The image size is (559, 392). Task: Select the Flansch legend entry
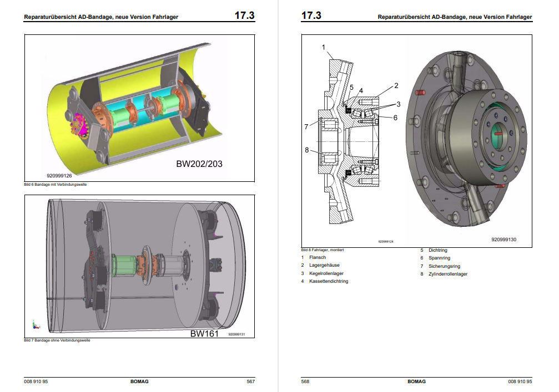click(318, 257)
